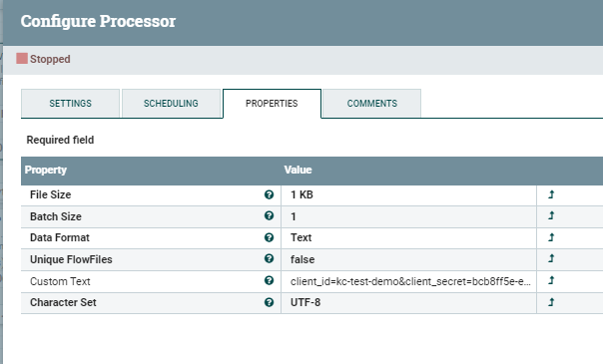Select the File Size property name
This screenshot has height=364, width=603.
[x=50, y=194]
